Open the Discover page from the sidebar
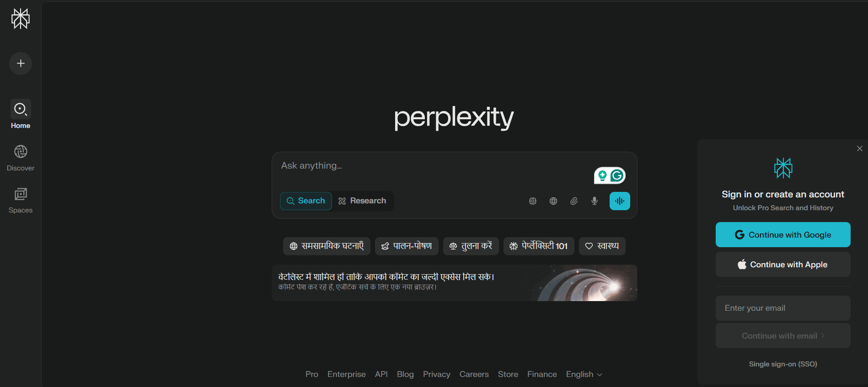 (21, 158)
